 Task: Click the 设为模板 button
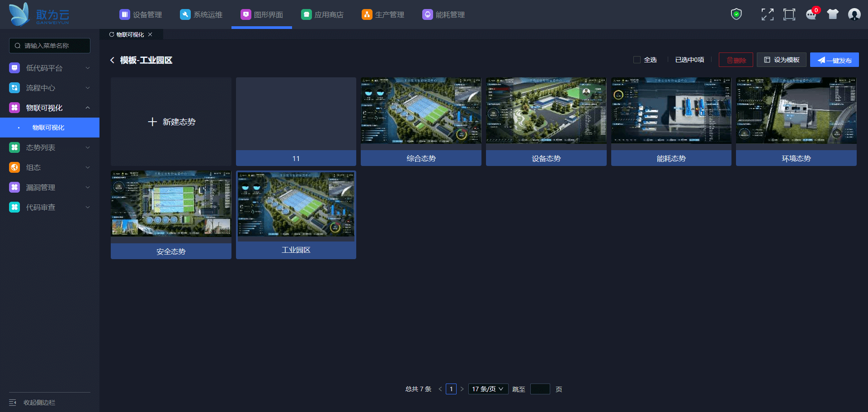(782, 60)
